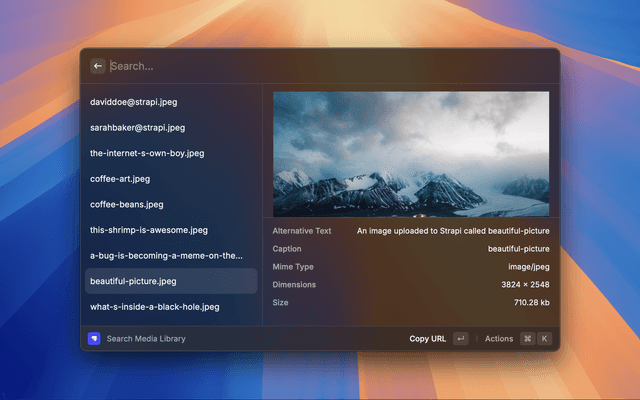640x400 pixels.
Task: Click the back arrow icon
Action: [98, 66]
